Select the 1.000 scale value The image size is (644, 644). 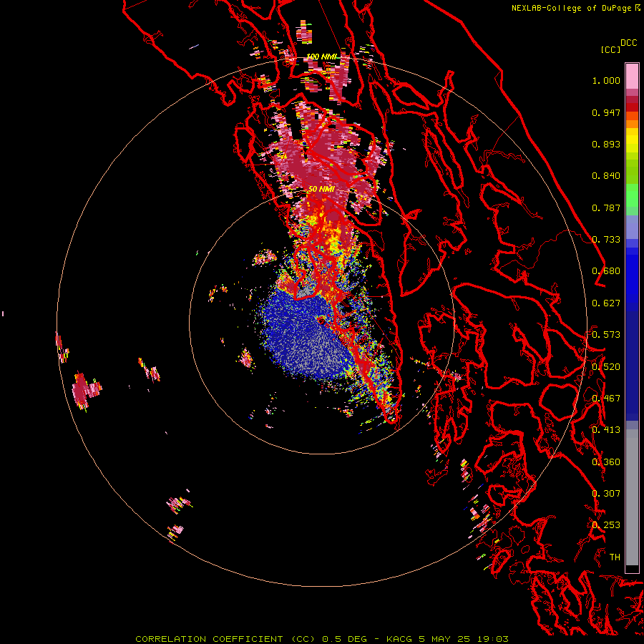pos(606,80)
